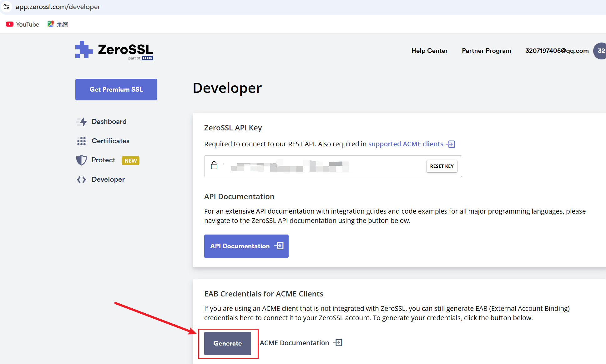The width and height of the screenshot is (606, 364).
Task: Click external link icon beside ACME Documentation
Action: (x=338, y=343)
